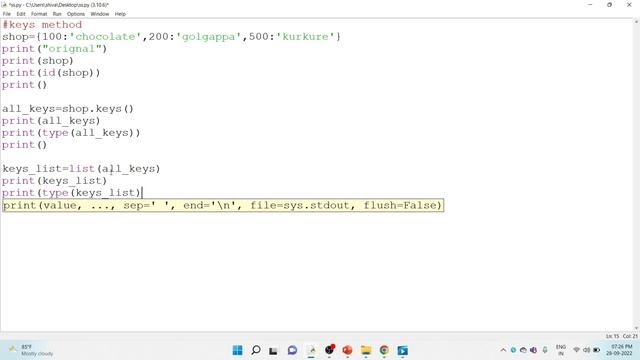Screen dimensions: 640x360
Task: Click the blue round tray icon
Action: (x=513, y=350)
